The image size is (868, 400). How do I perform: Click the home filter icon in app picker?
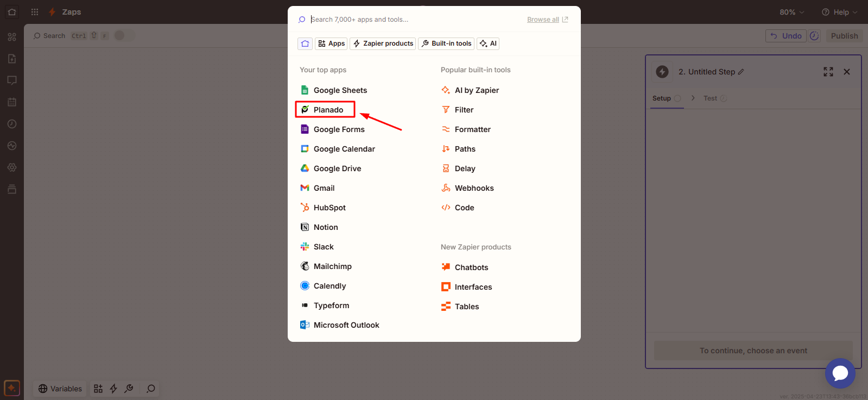(x=305, y=43)
